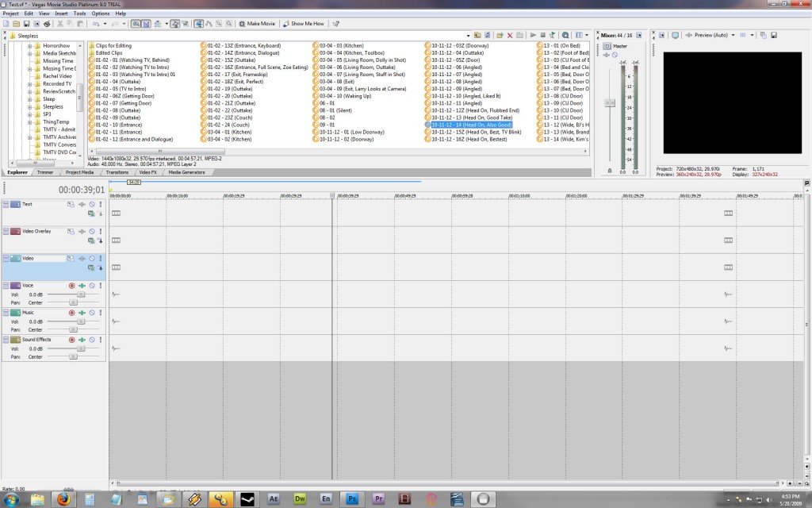Viewport: 812px width, 508px height.
Task: Click the Voice track volume slider
Action: [79, 294]
